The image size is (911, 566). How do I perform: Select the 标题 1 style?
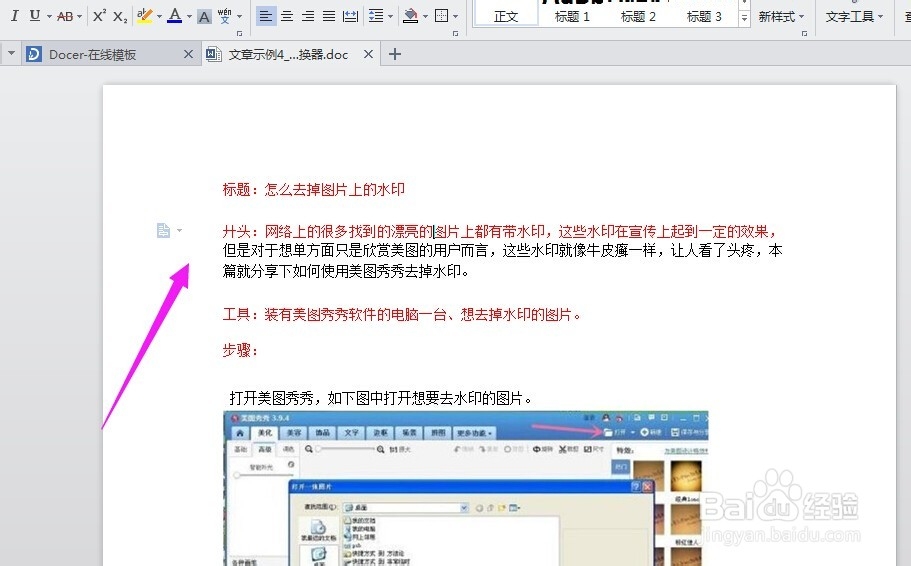point(572,16)
